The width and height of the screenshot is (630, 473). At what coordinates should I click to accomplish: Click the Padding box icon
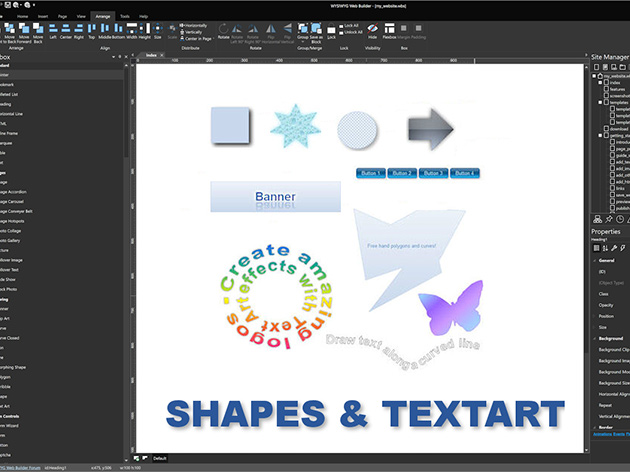click(418, 28)
